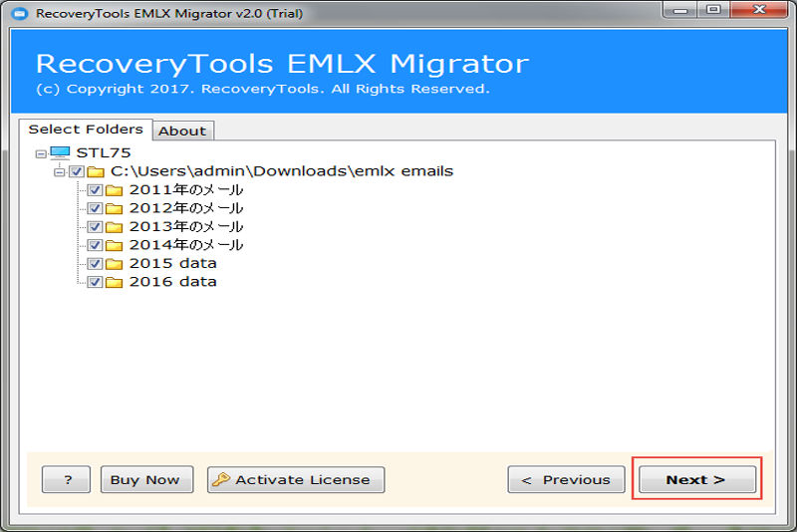Go back with the Previous button
The width and height of the screenshot is (797, 532).
click(566, 479)
